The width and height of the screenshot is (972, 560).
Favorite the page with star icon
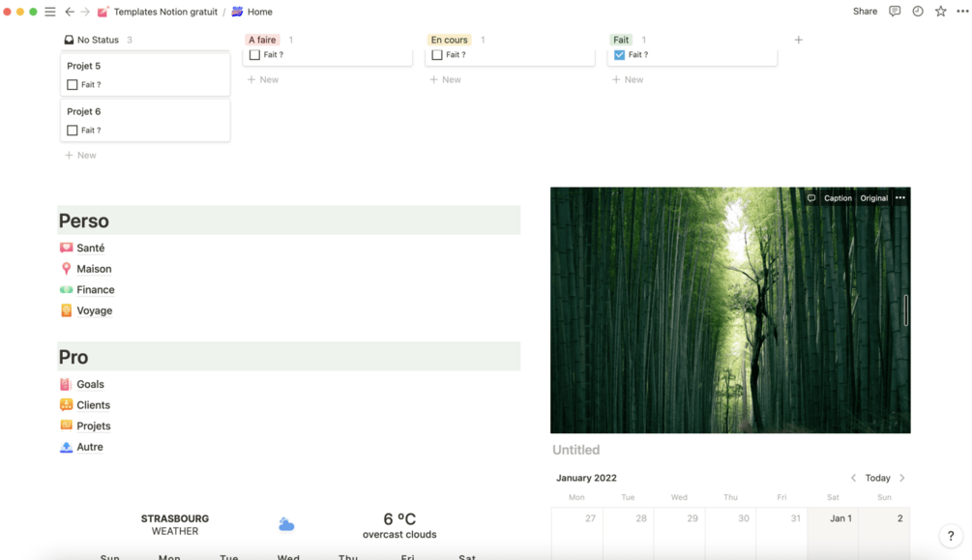tap(940, 12)
